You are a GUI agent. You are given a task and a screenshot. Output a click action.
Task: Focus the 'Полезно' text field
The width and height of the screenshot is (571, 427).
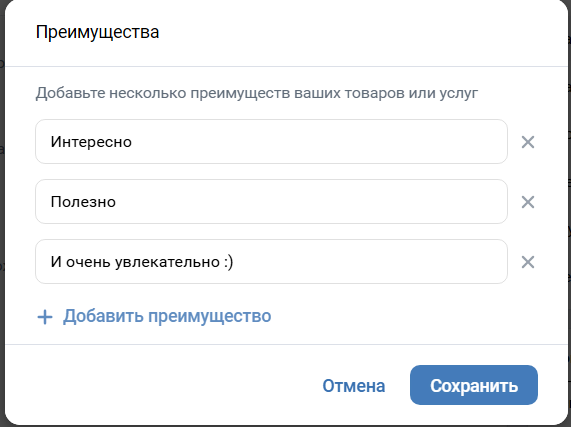[271, 202]
